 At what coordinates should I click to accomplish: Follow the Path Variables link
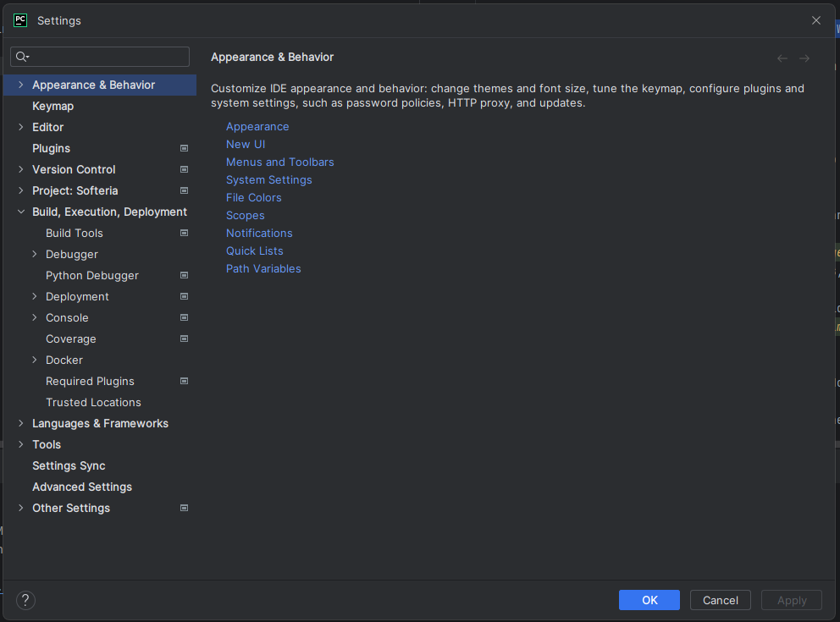coord(263,268)
